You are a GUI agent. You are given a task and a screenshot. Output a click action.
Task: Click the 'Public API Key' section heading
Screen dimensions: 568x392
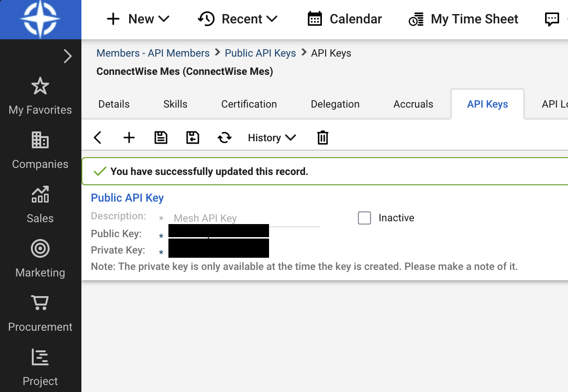(127, 198)
